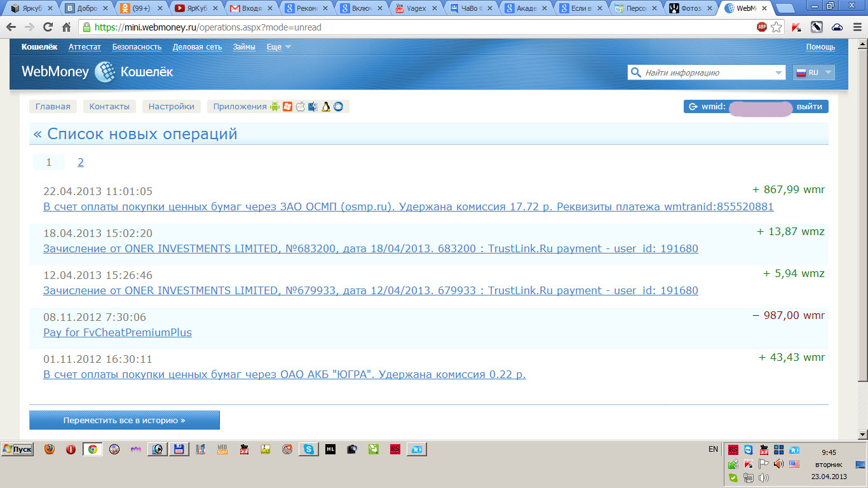Click the red speaker volume tray icon

(x=779, y=464)
